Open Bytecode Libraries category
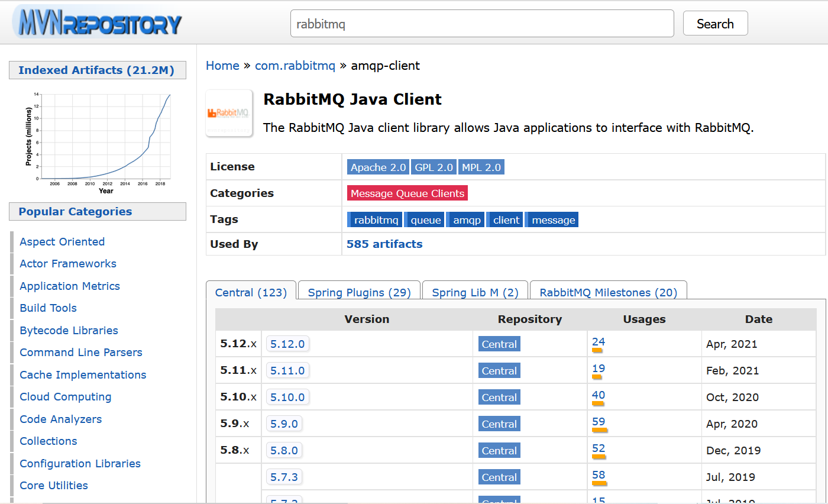This screenshot has height=504, width=828. point(69,331)
